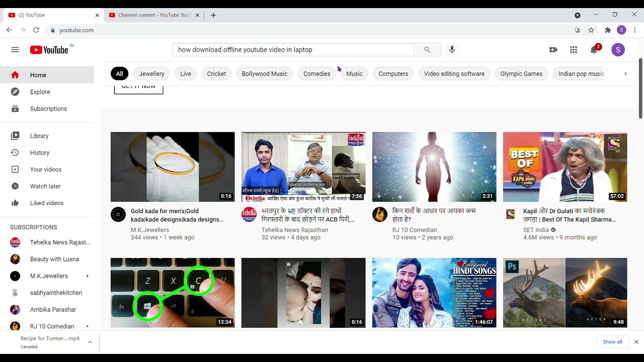Bookmark this page with star icon
Image resolution: width=644 pixels, height=362 pixels.
591,30
